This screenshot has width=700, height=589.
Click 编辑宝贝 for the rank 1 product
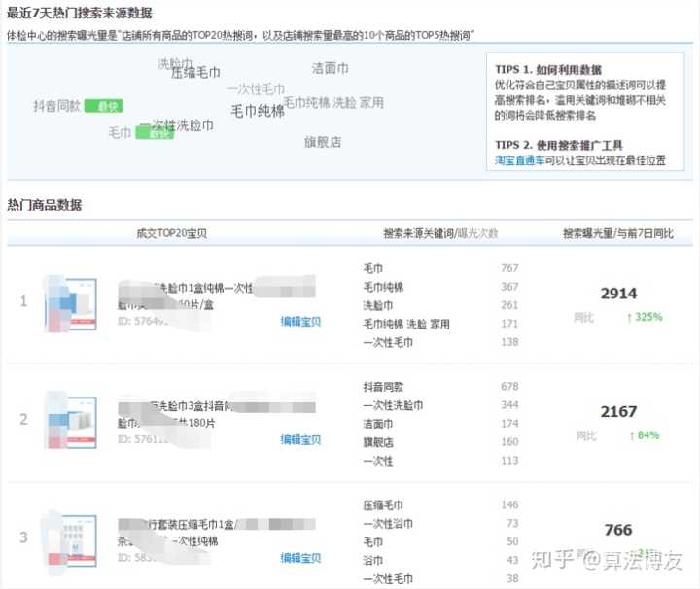pyautogui.click(x=300, y=321)
